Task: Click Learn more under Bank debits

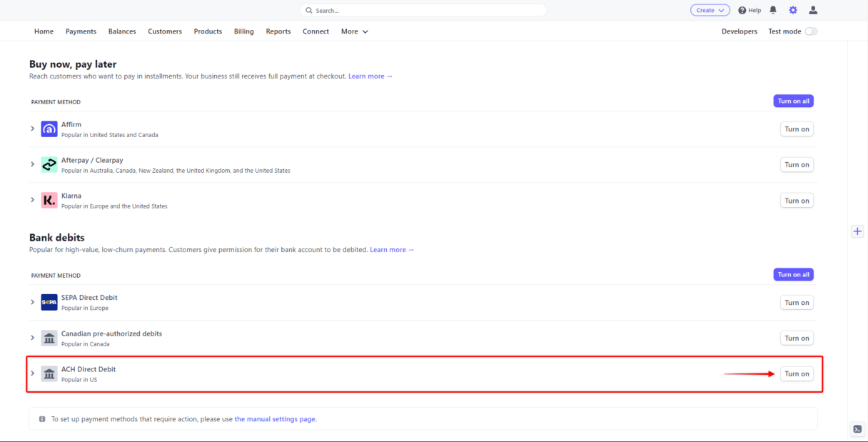Action: click(392, 250)
